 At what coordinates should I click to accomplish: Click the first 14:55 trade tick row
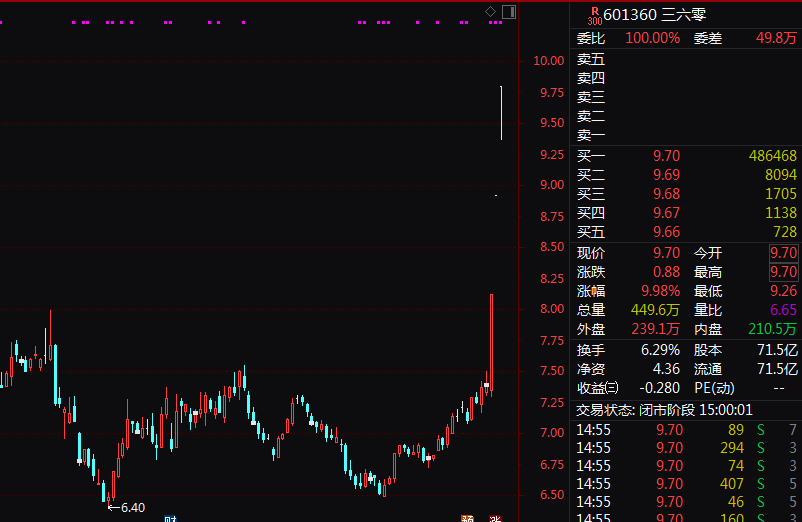click(685, 430)
